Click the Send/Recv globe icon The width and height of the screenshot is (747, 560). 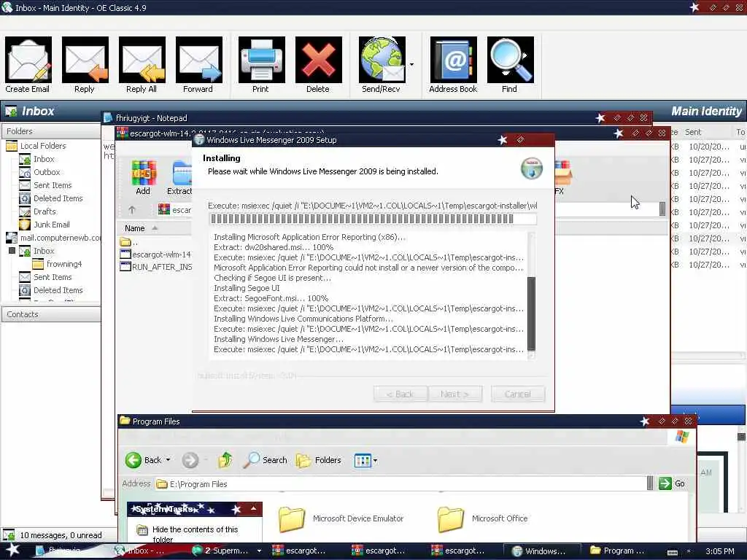coord(382,60)
